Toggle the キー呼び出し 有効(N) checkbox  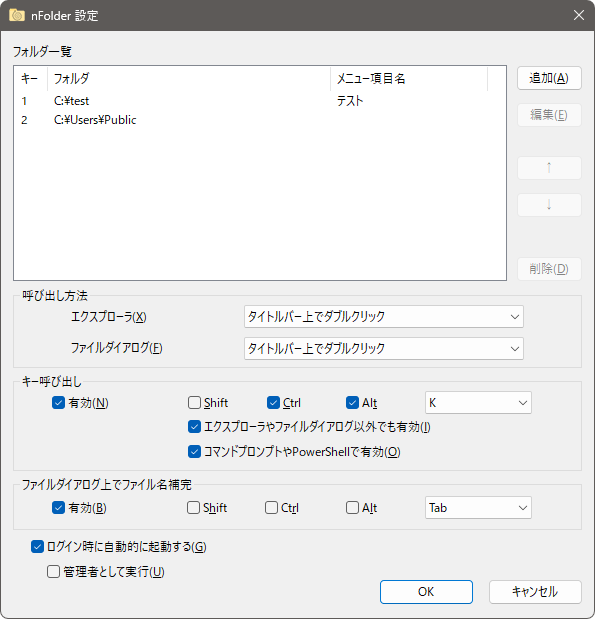pyautogui.click(x=58, y=403)
